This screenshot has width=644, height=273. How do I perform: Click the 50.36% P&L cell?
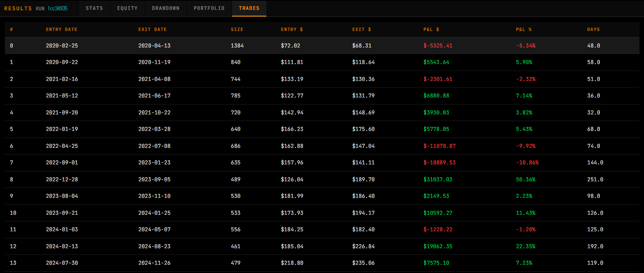pyautogui.click(x=526, y=180)
